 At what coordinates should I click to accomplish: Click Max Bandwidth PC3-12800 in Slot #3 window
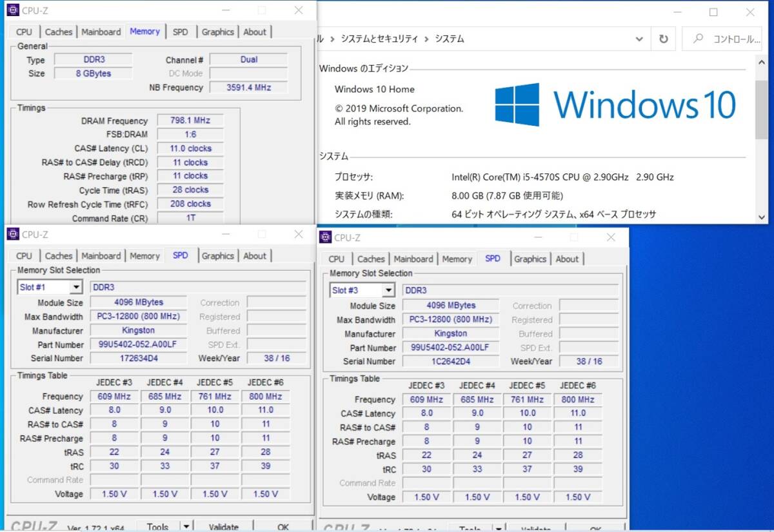click(x=450, y=320)
